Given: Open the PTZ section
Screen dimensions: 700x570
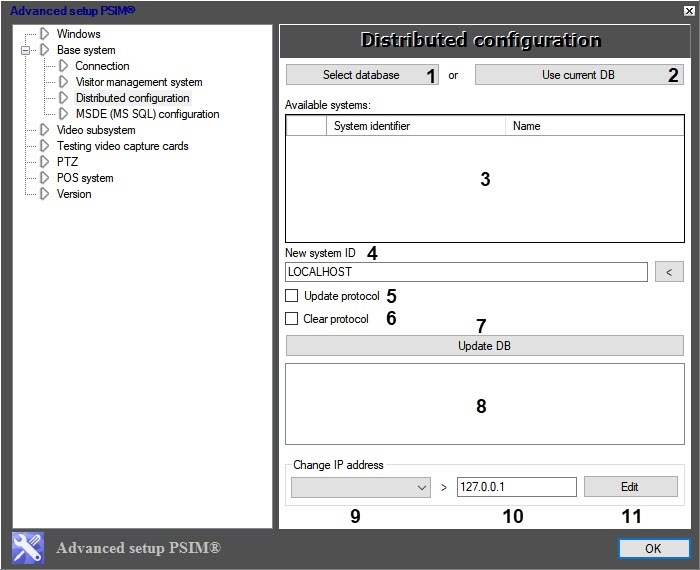Looking at the screenshot, I should click(x=67, y=162).
